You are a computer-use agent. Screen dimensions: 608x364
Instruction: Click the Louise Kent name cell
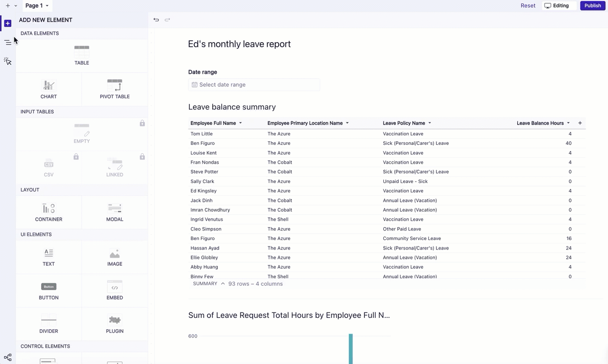coord(203,153)
